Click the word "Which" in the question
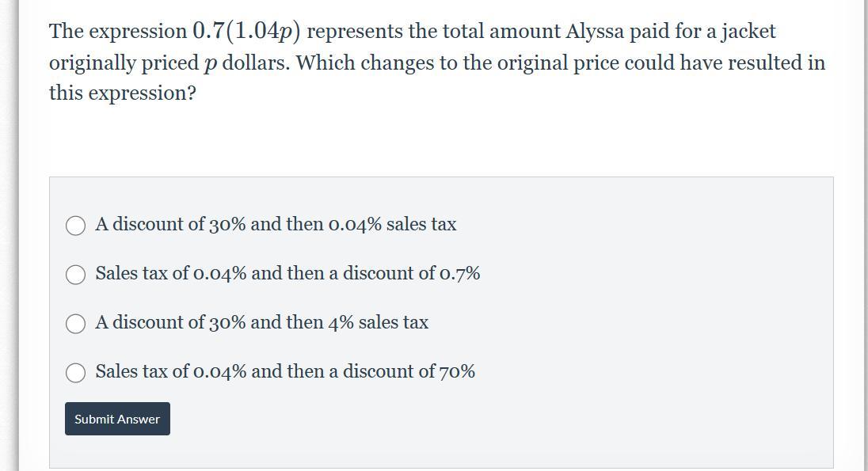 tap(325, 63)
